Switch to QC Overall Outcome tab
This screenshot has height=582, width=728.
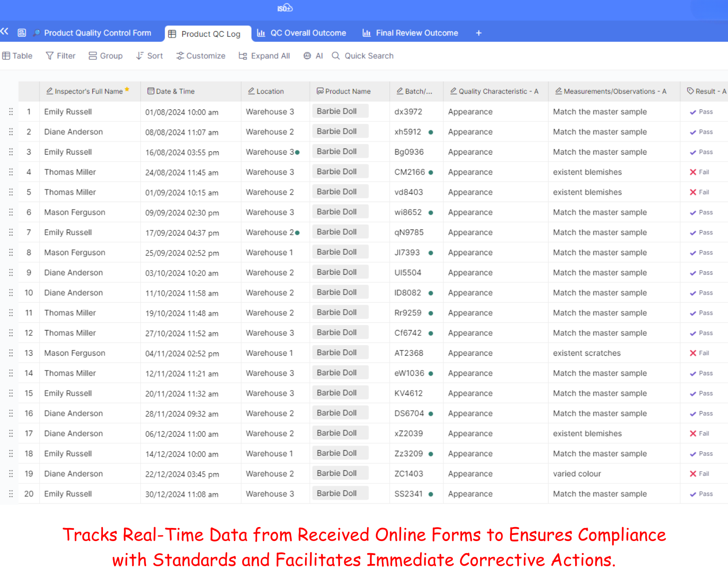pos(302,33)
